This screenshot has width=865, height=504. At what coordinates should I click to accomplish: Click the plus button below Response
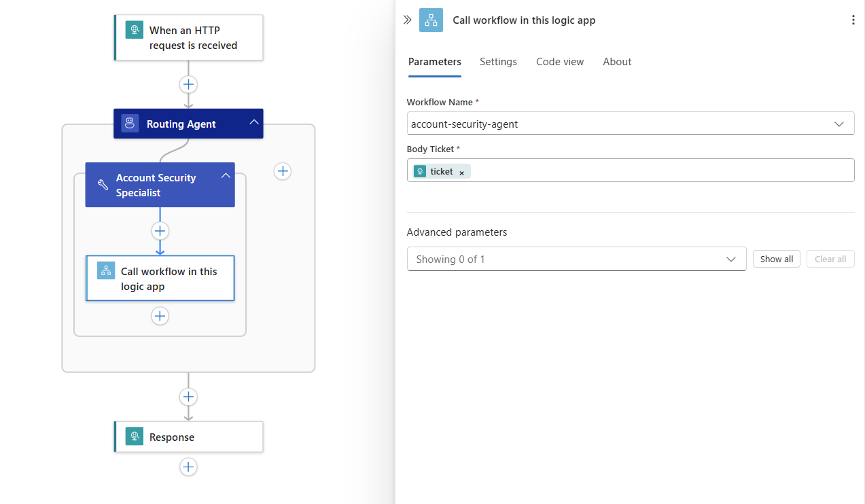[188, 467]
